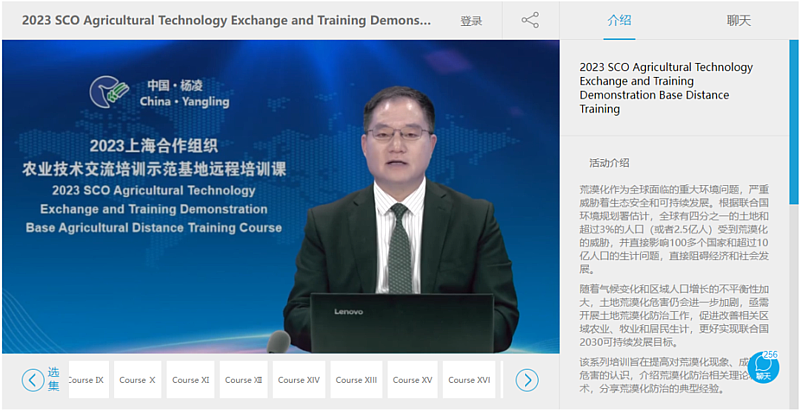Pick Course XV from the episode list

412,380
